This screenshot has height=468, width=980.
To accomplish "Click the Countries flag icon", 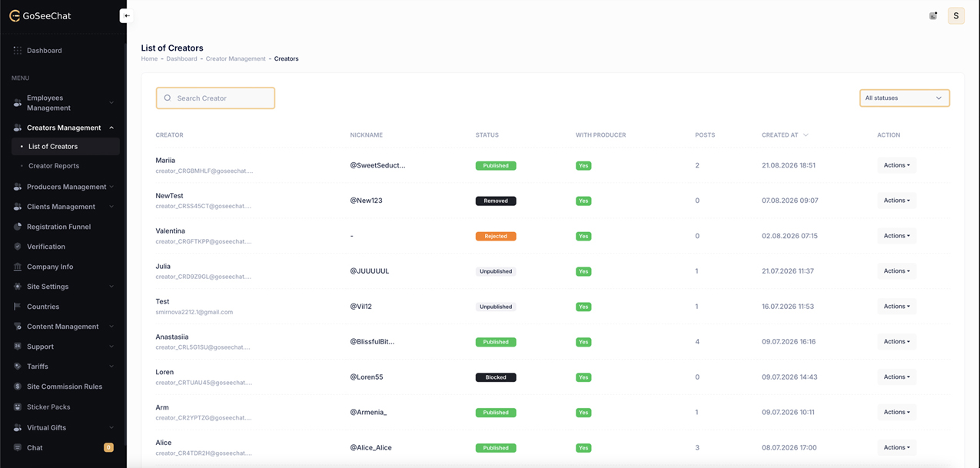I will [x=18, y=307].
